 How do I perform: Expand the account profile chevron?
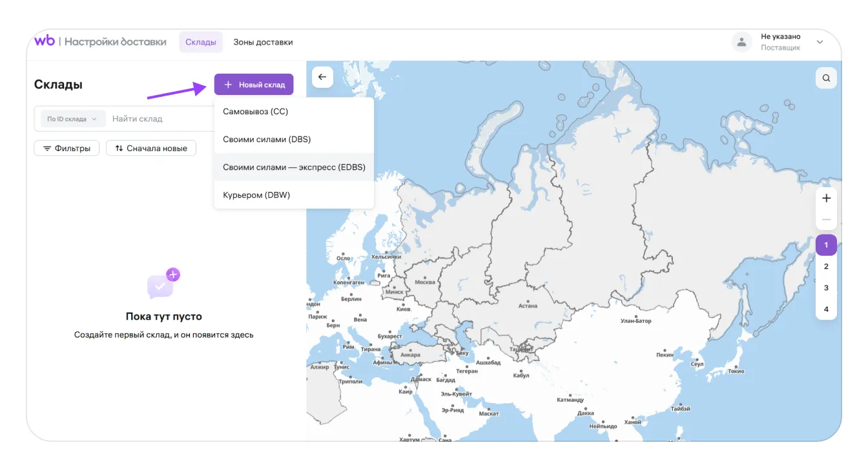pyautogui.click(x=820, y=43)
